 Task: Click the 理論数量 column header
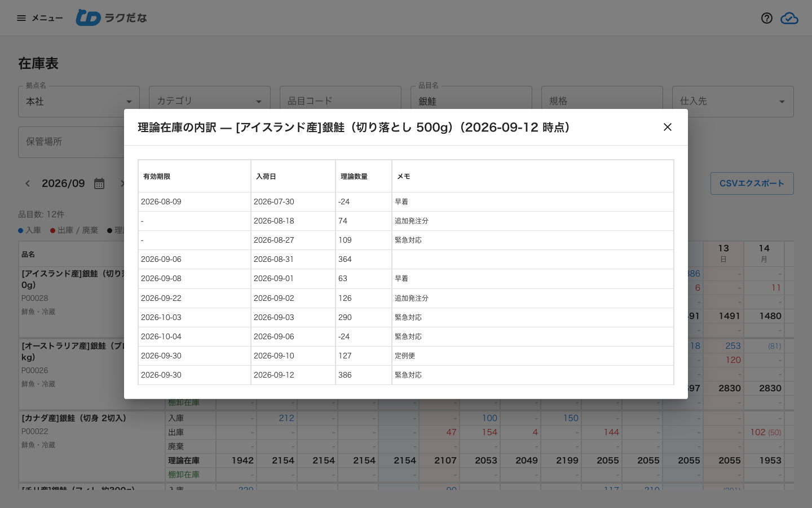(x=364, y=176)
